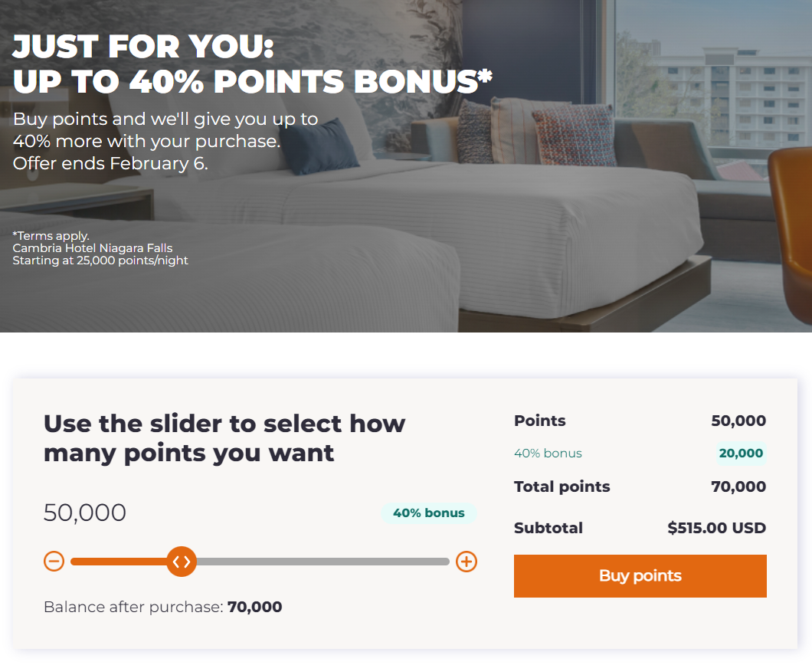
Task: Click the orange filled slider track
Action: tap(119, 562)
